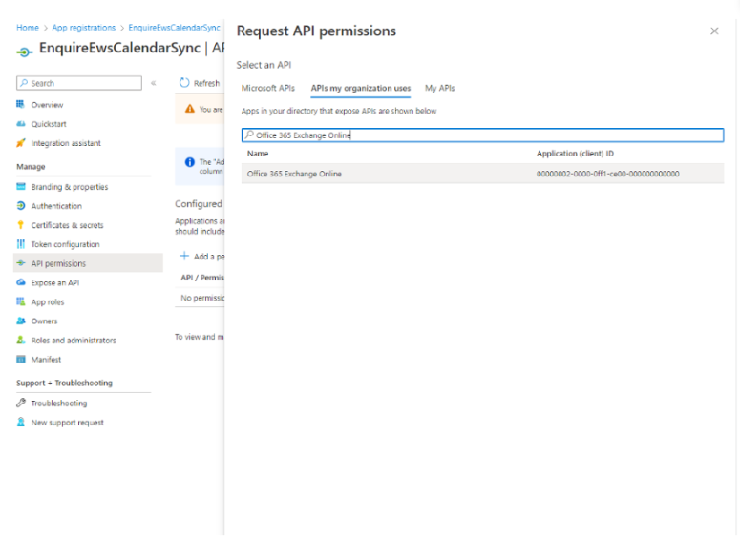Click the Authentication icon
Image resolution: width=740 pixels, height=560 pixels.
(21, 205)
